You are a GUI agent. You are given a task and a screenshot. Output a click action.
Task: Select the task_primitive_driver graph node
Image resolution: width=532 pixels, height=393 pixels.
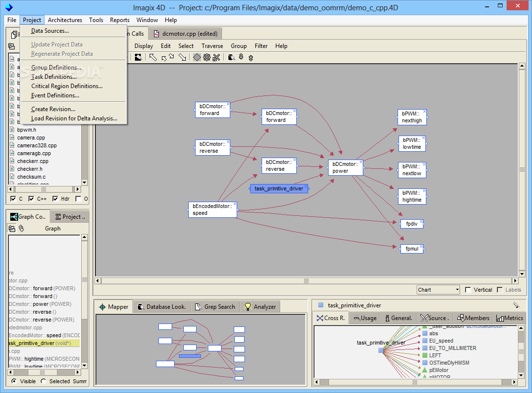(x=279, y=188)
